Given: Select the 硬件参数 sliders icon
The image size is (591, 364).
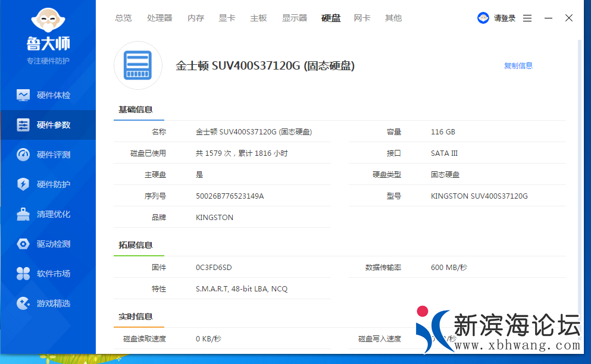Looking at the screenshot, I should pyautogui.click(x=23, y=125).
